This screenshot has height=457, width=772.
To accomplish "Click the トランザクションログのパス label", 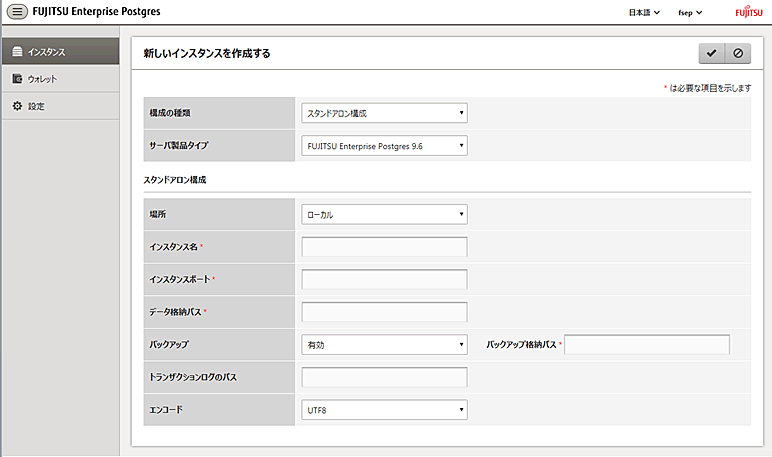I will pyautogui.click(x=193, y=377).
